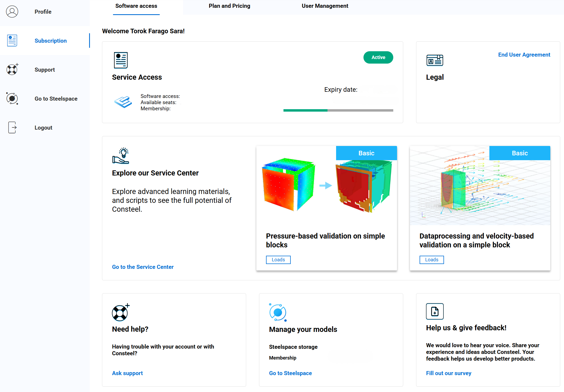The width and height of the screenshot is (564, 392).
Task: Click Basic badge on Dataprocessing card
Action: 520,153
